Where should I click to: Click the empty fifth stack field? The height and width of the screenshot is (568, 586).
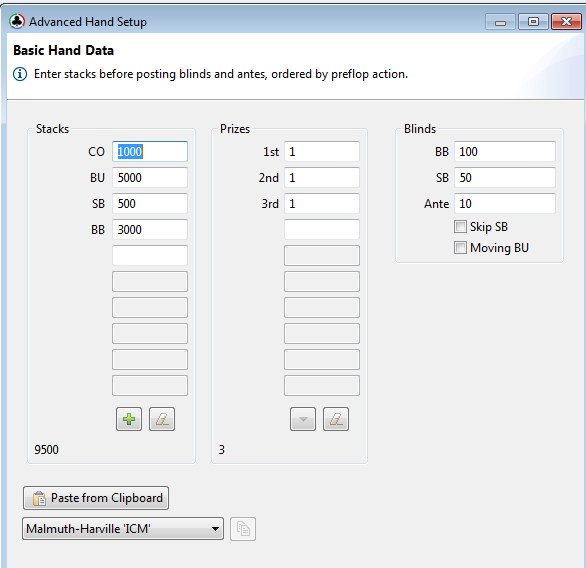150,256
